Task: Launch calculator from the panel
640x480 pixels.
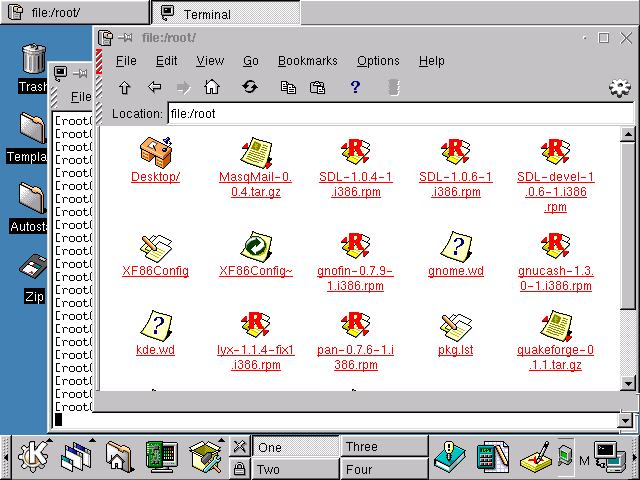Action: coord(493,457)
